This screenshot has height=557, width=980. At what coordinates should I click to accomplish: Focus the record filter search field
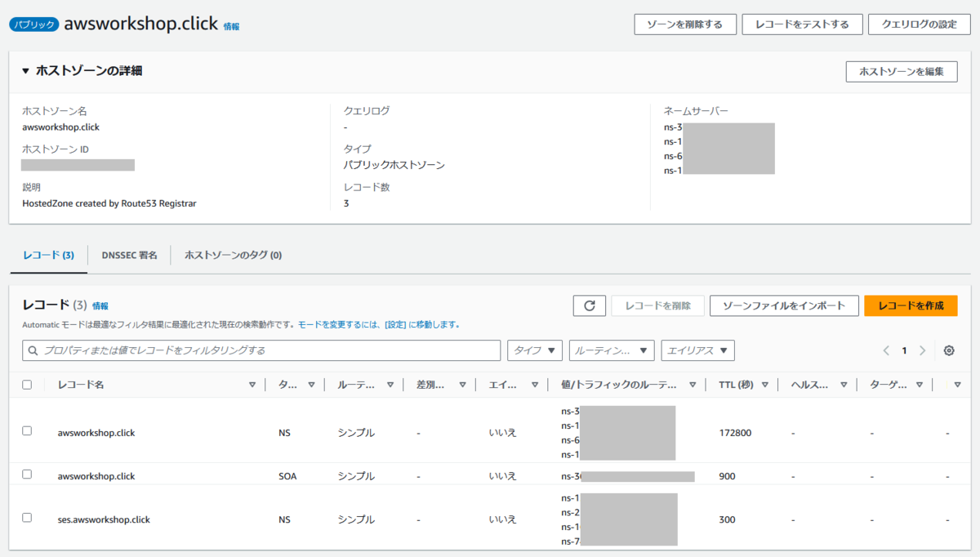click(261, 350)
